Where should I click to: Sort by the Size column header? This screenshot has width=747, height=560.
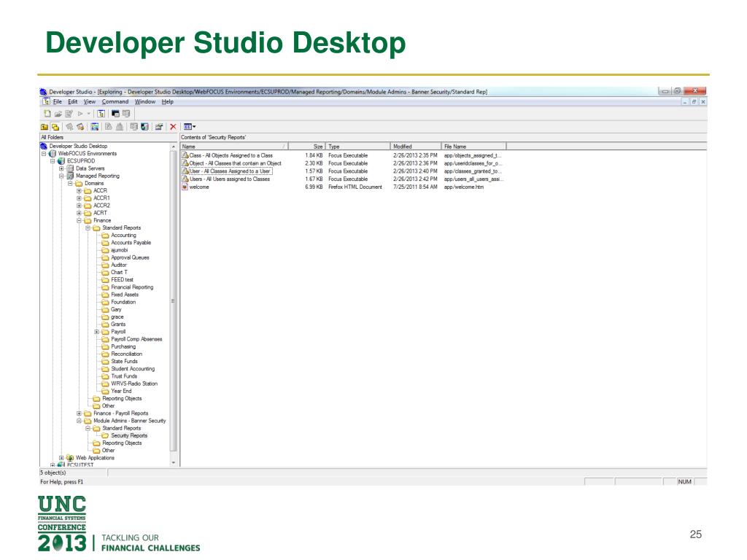pyautogui.click(x=307, y=147)
